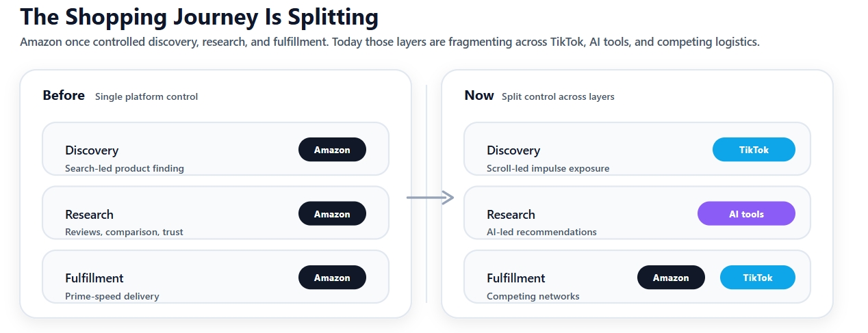Select the Amazon pill in Before Research row
This screenshot has width=868, height=333.
coord(332,214)
